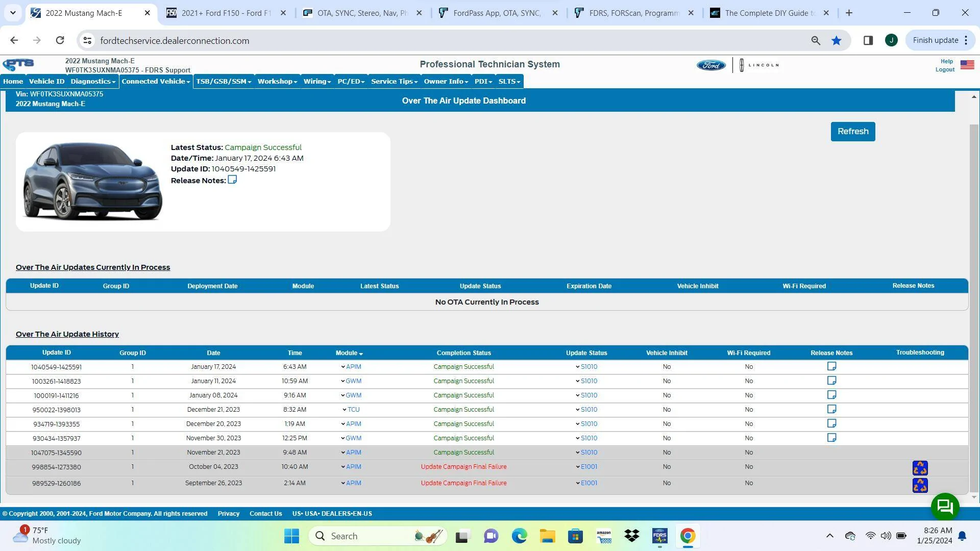980x551 pixels.
Task: Open the Diagnostics dropdown menu
Action: [93, 81]
